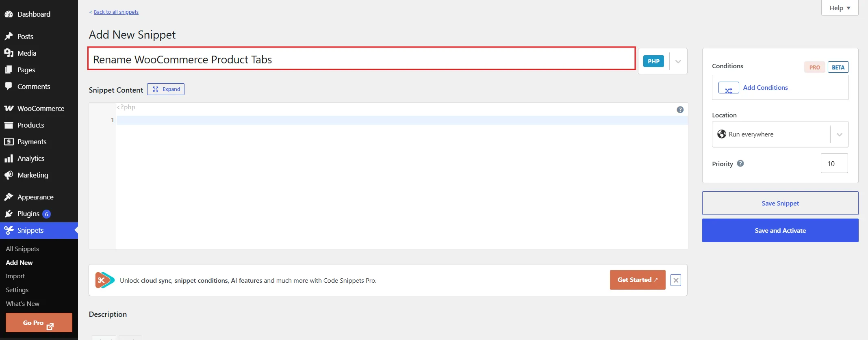Click the Pages icon in sidebar

[9, 70]
